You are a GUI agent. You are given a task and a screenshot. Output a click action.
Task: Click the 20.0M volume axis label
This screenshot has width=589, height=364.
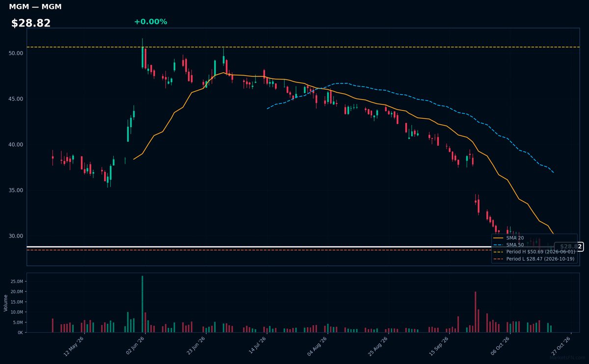[x=16, y=291]
